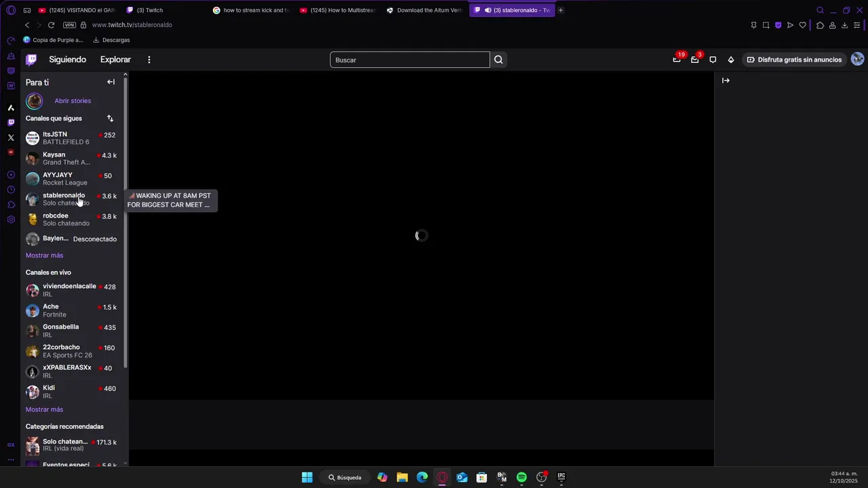Open xXPABLERASXx channel
Image resolution: width=868 pixels, height=488 pixels.
[x=73, y=371]
